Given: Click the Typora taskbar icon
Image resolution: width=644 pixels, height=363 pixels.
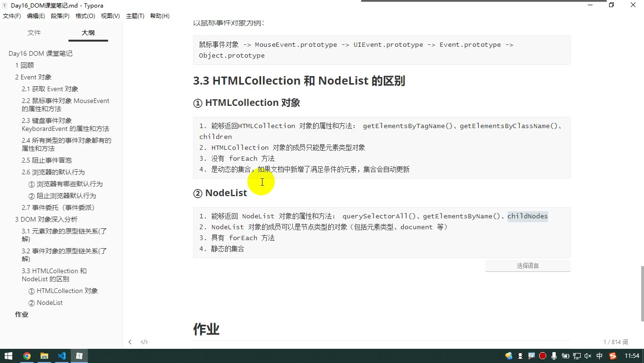Looking at the screenshot, I should click(79, 356).
